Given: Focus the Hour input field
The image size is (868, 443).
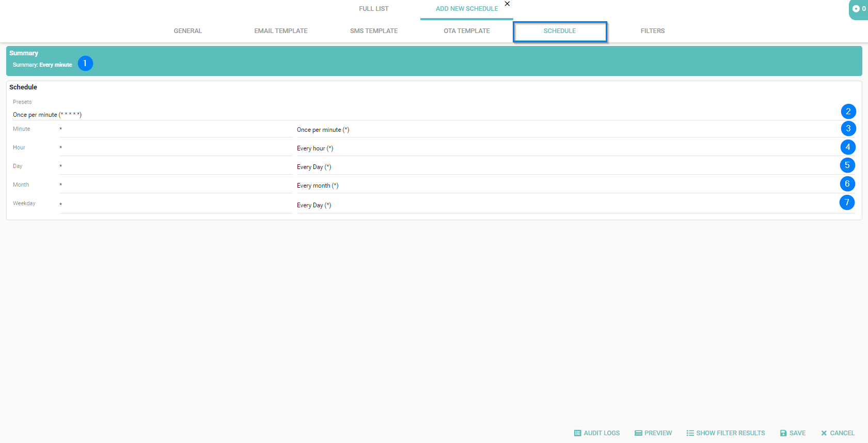Looking at the screenshot, I should [x=175, y=148].
